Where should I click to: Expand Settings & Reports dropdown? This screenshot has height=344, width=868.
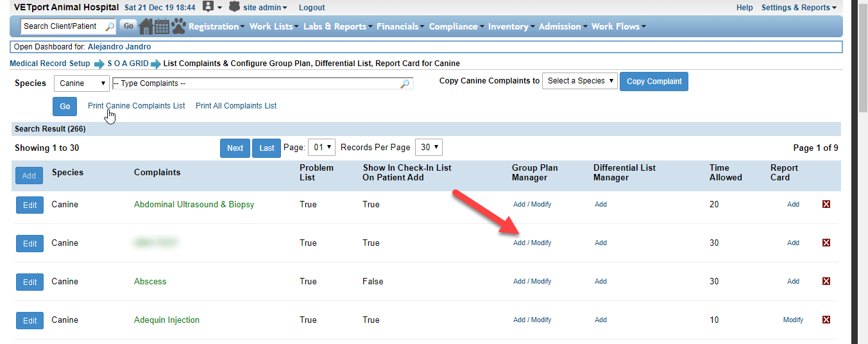(799, 8)
